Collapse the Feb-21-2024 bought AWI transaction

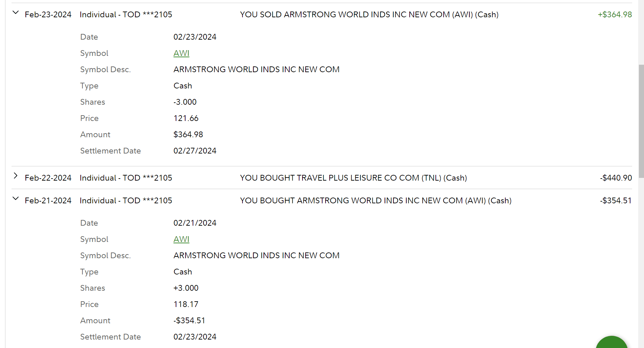coord(16,199)
